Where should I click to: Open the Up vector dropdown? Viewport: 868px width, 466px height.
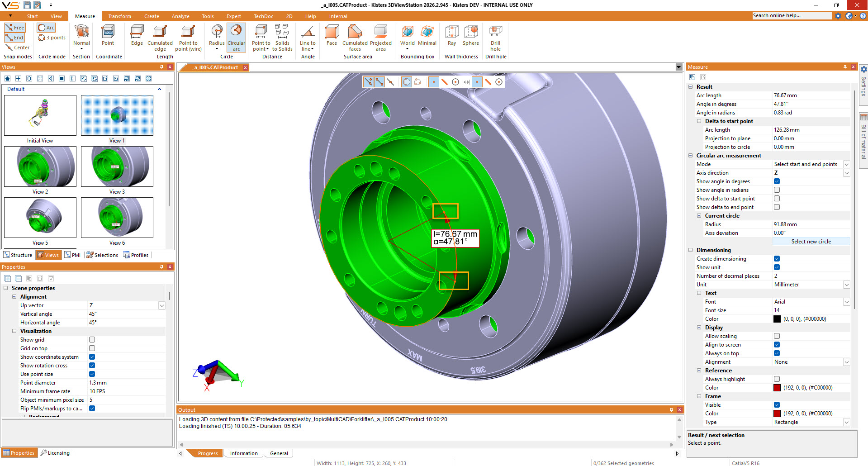pyautogui.click(x=161, y=305)
